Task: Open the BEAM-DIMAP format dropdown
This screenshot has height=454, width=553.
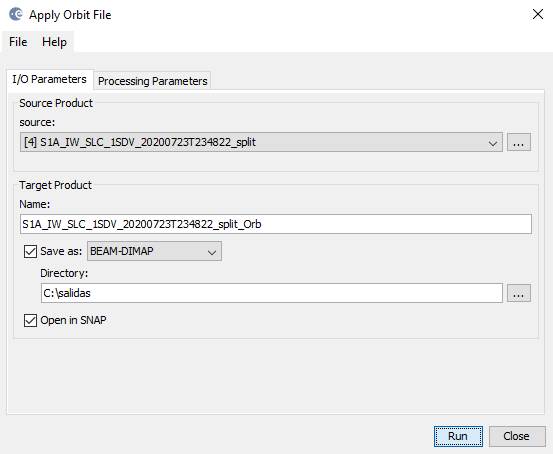Action: tap(154, 251)
